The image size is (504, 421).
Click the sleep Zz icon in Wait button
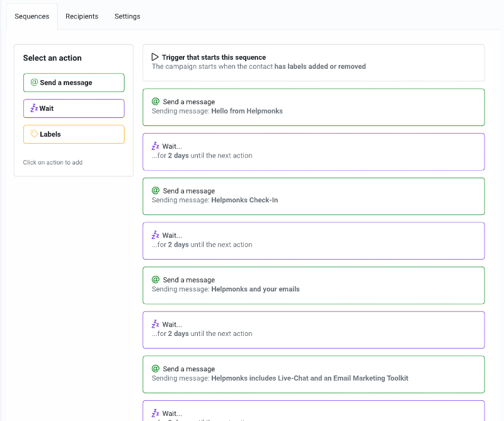[34, 108]
